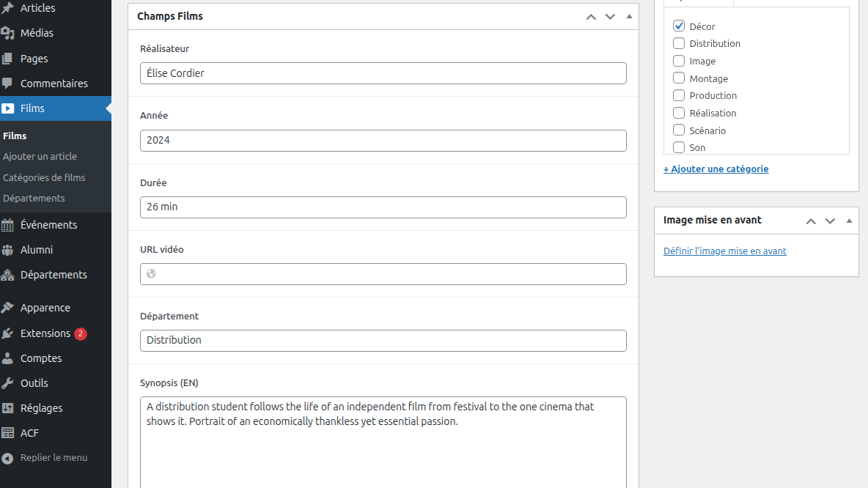Check the Production category
The height and width of the screenshot is (488, 868).
[679, 95]
